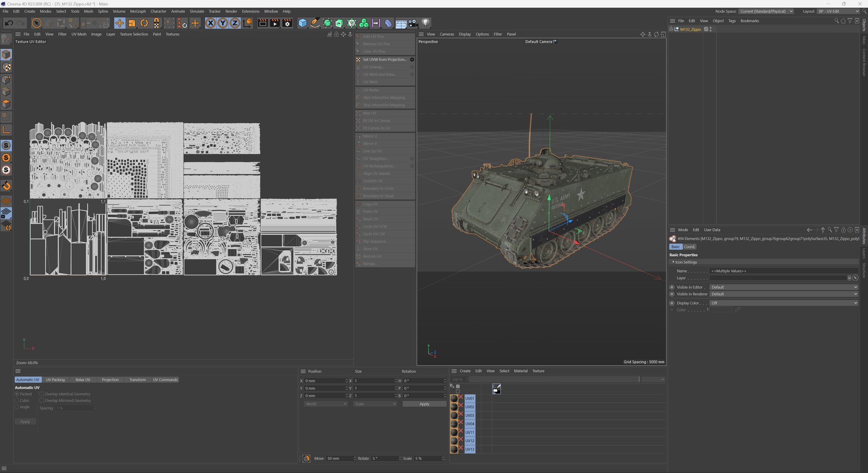
Task: Switch to the Relax UV tab
Action: pos(83,380)
